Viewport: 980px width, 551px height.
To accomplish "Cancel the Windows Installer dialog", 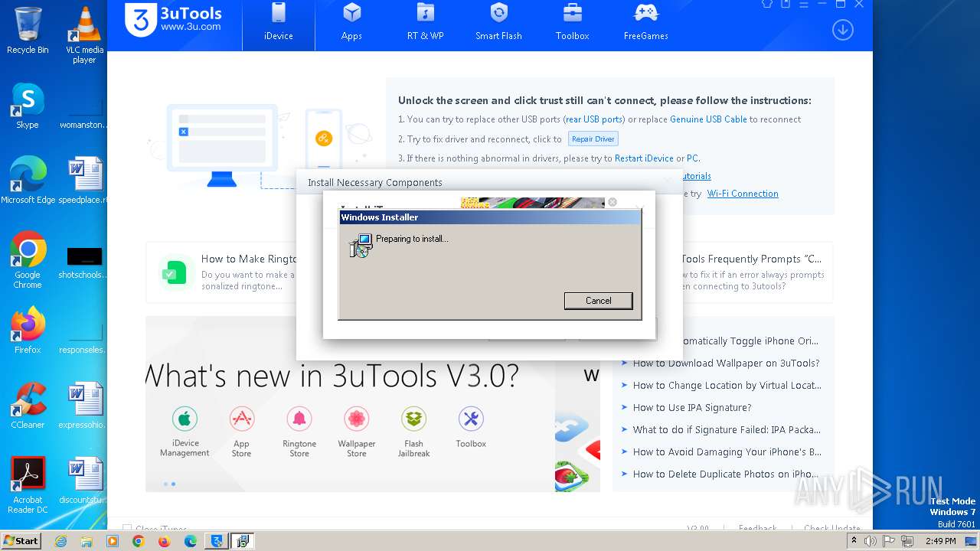I will pyautogui.click(x=598, y=301).
